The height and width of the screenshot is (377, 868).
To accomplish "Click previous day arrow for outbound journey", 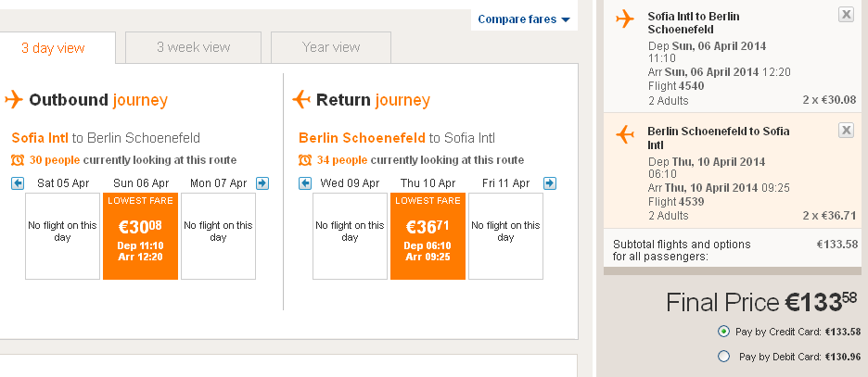I will [x=18, y=183].
